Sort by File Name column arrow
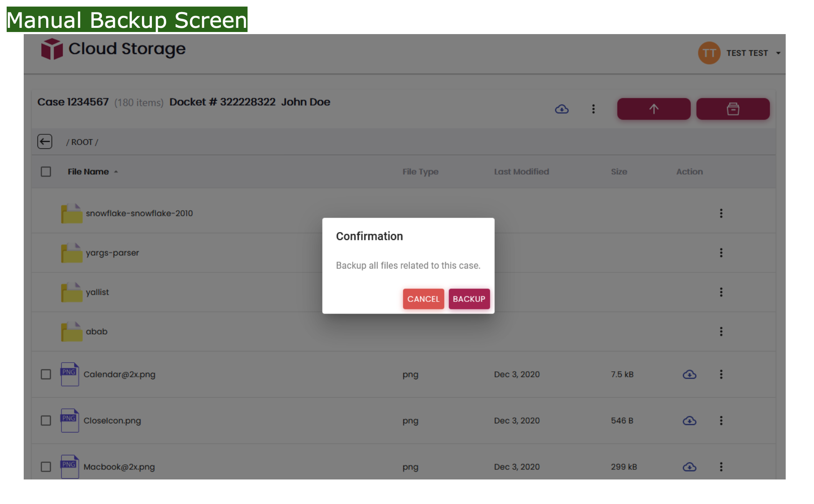The height and width of the screenshot is (504, 814). pyautogui.click(x=116, y=172)
